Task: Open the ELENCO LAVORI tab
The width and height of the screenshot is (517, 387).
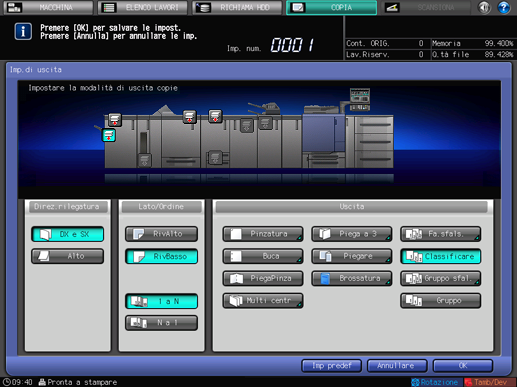Action: tap(143, 7)
